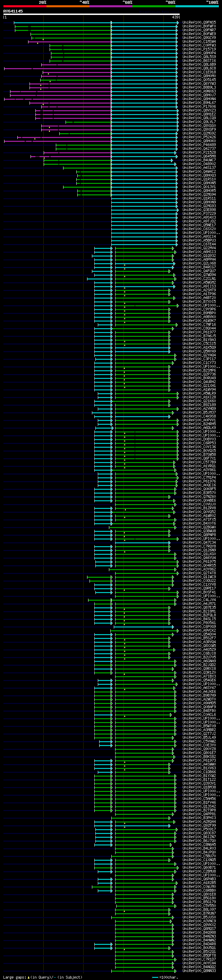Image resolution: width=222 pixels, height=980 pixels.
Task: Select UniRef100_P80541 label
Action: (199, 623)
